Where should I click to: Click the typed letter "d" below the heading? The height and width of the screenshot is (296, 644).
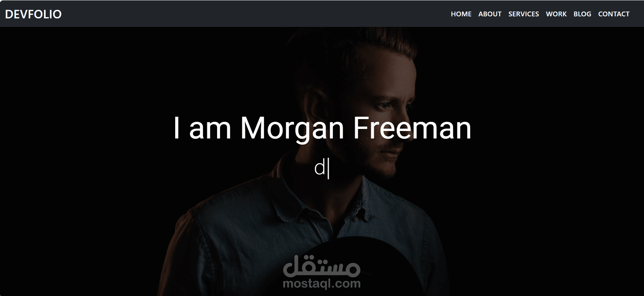pyautogui.click(x=320, y=168)
